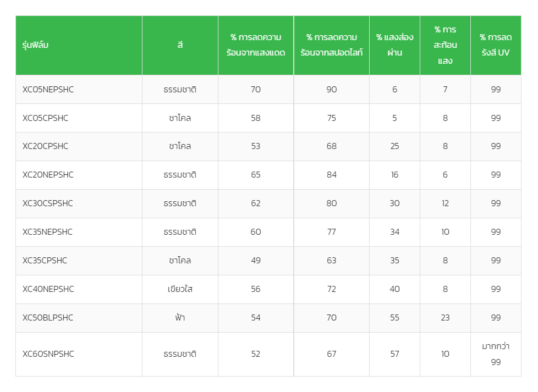
Task: Select film model XC50BLPSHC
Action: tap(48, 318)
